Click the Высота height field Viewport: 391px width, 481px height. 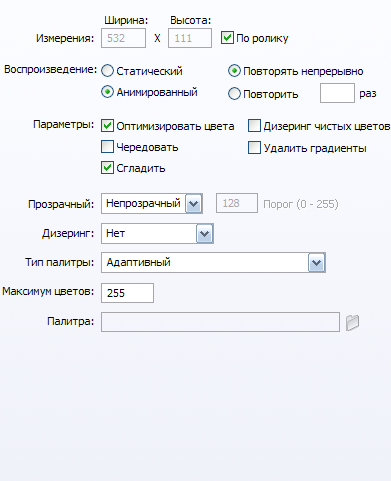190,38
